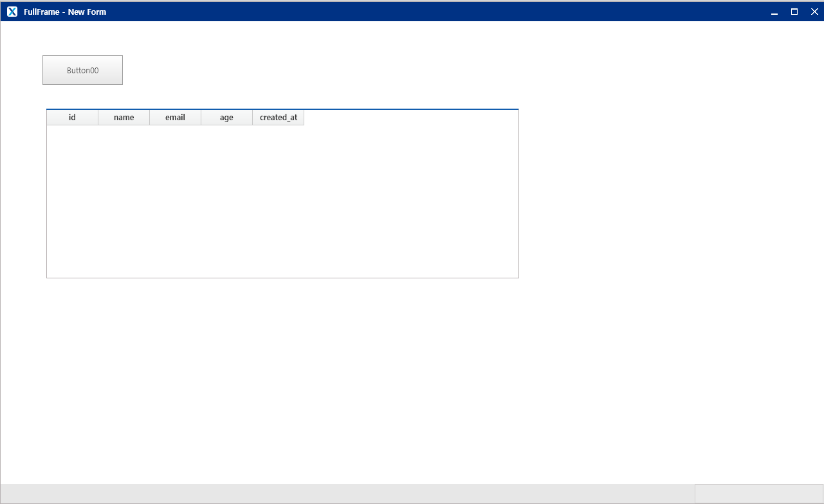Click empty form area below the grid
The width and height of the screenshot is (824, 504).
(283, 379)
